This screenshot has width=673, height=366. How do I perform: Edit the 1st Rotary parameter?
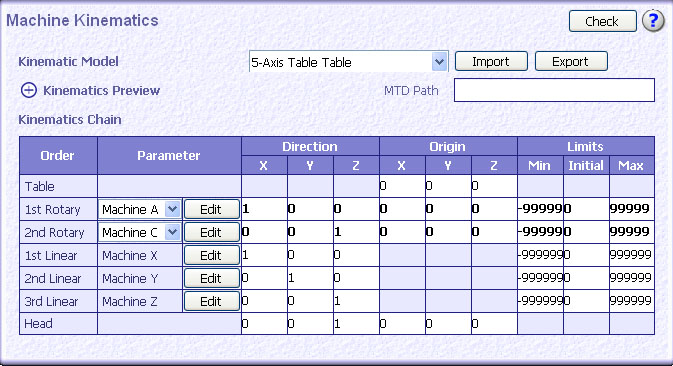coord(212,209)
